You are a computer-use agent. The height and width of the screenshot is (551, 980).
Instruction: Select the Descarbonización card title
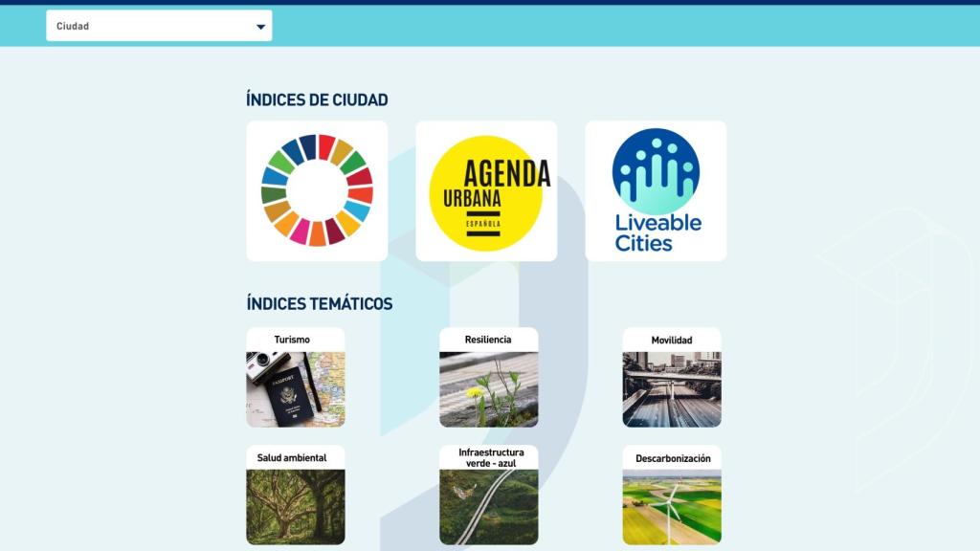[673, 459]
